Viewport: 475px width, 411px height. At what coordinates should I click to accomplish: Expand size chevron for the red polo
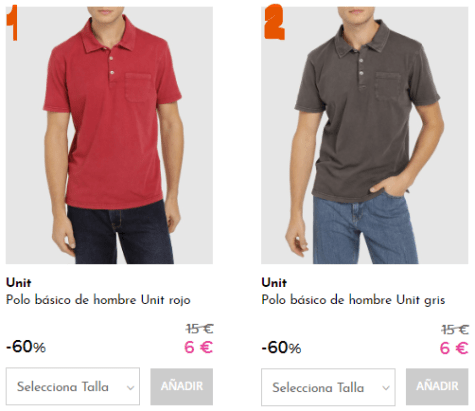130,388
